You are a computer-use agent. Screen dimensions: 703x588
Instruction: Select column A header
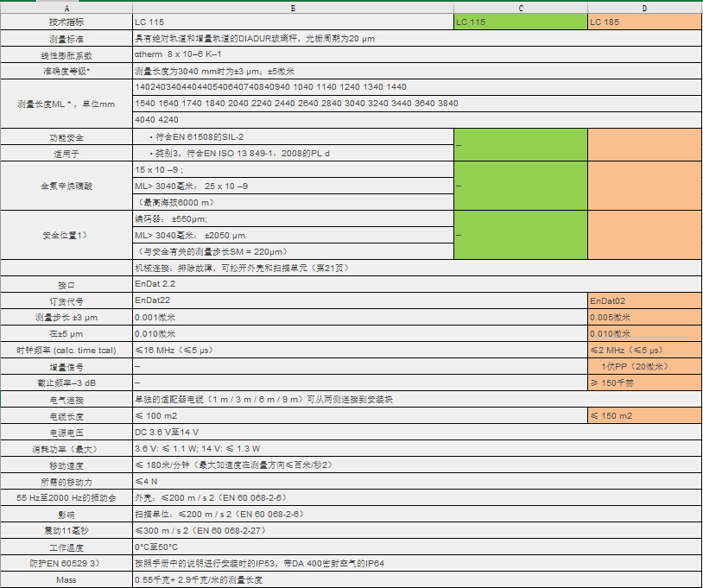(x=66, y=8)
